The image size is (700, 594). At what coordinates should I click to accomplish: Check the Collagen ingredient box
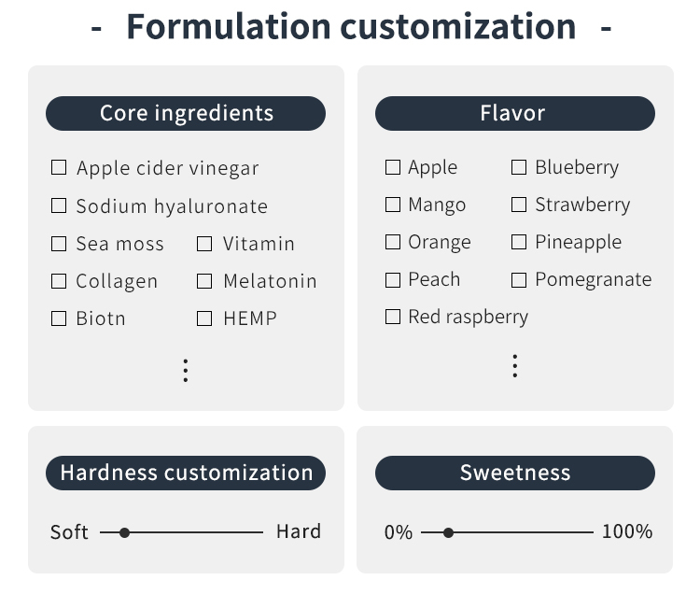coord(59,281)
